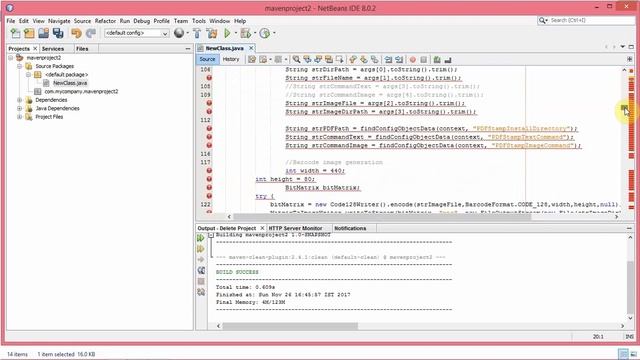The width and height of the screenshot is (640, 360).
Task: Toggle Highlight Search icon in editor toolbar
Action: [x=328, y=60]
